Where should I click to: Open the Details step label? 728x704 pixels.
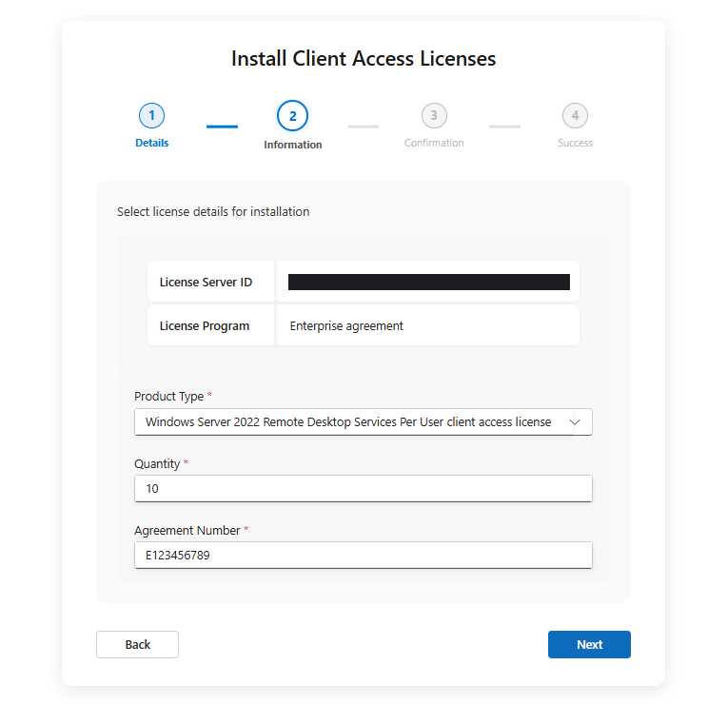152,143
